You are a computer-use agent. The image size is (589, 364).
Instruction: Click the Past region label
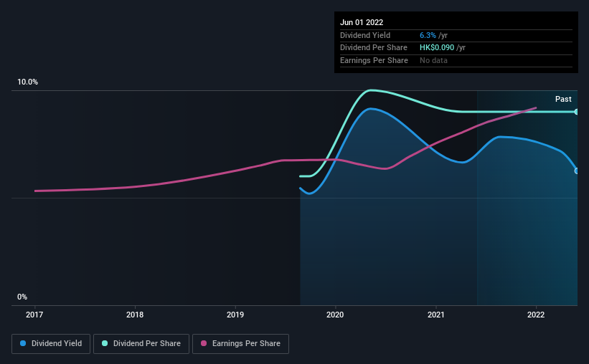[563, 99]
